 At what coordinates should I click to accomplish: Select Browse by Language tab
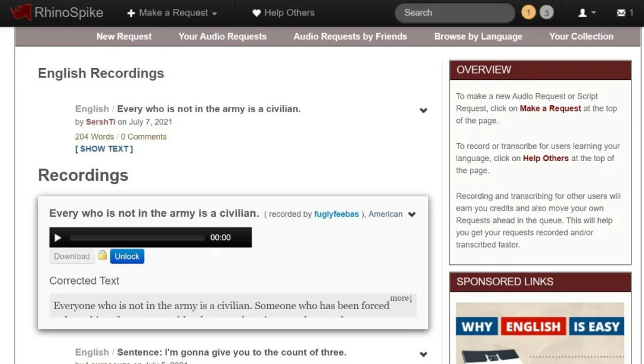478,36
